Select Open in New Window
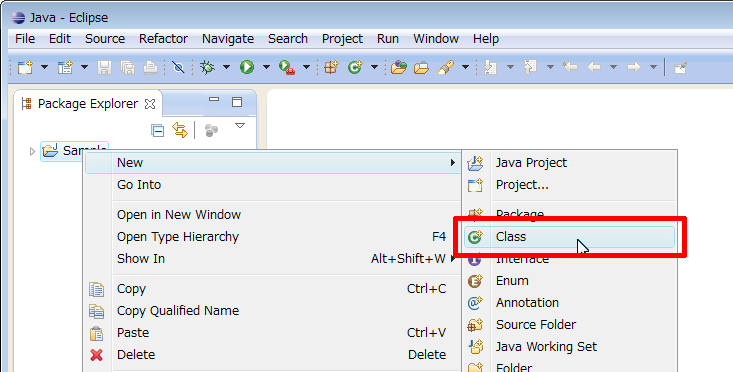 (273, 215)
